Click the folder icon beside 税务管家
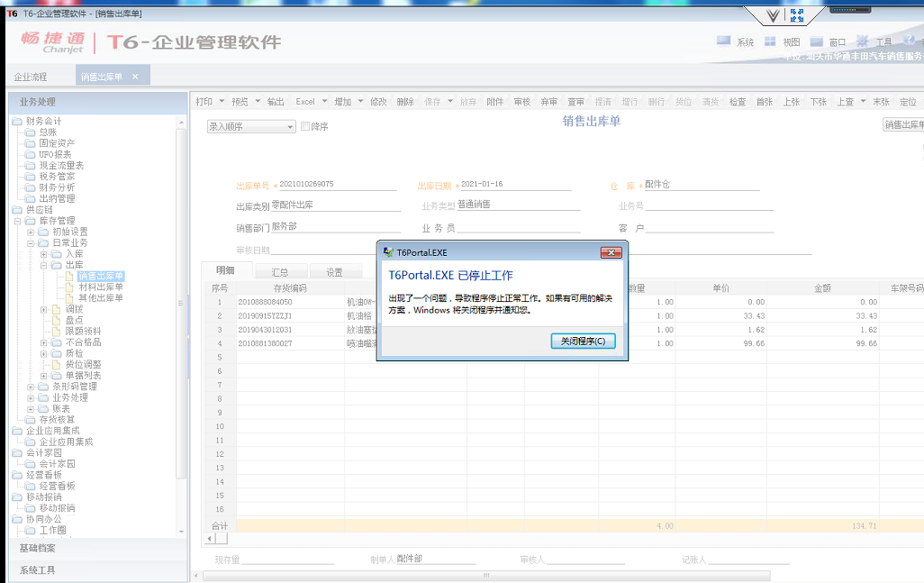 (30, 177)
